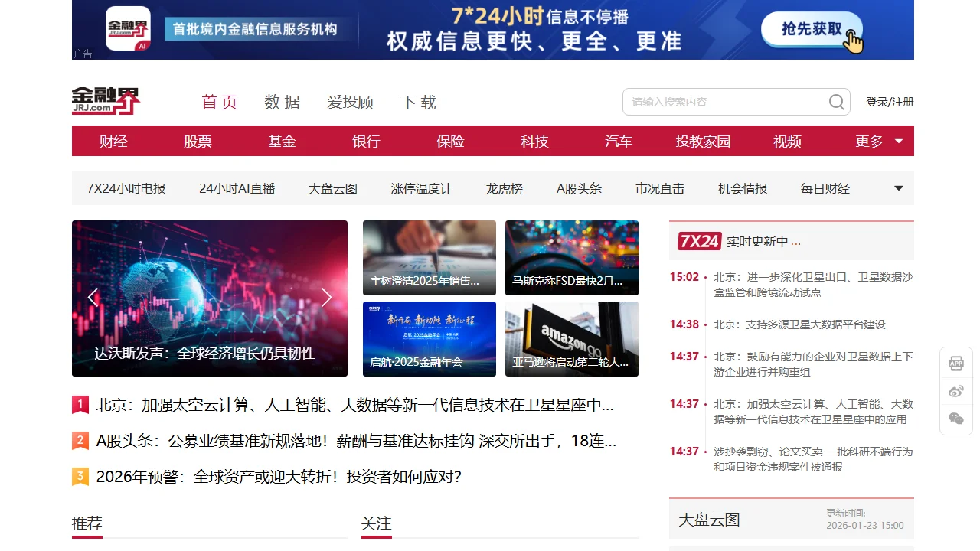This screenshot has width=980, height=551.
Task: Go to the previous carousel slide
Action: click(93, 298)
